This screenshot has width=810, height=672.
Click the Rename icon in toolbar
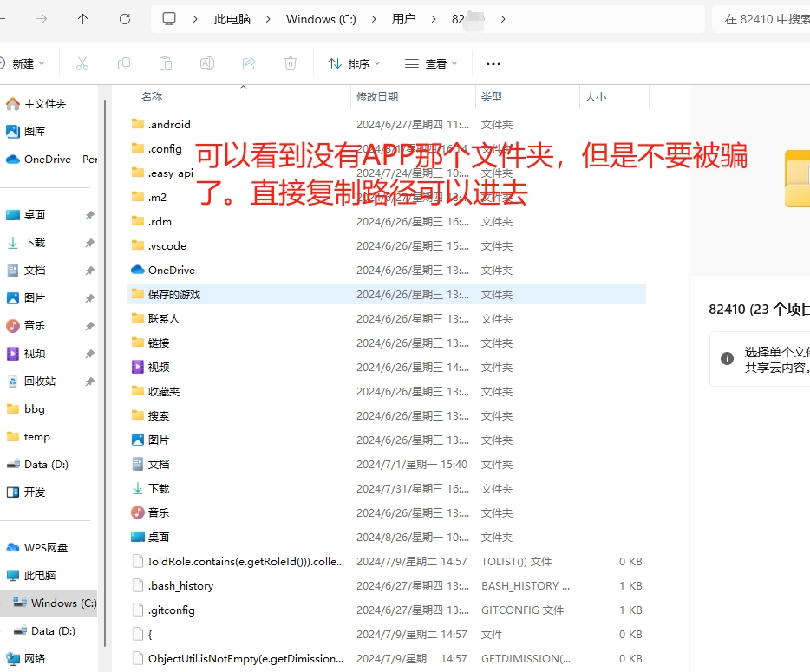tap(207, 63)
